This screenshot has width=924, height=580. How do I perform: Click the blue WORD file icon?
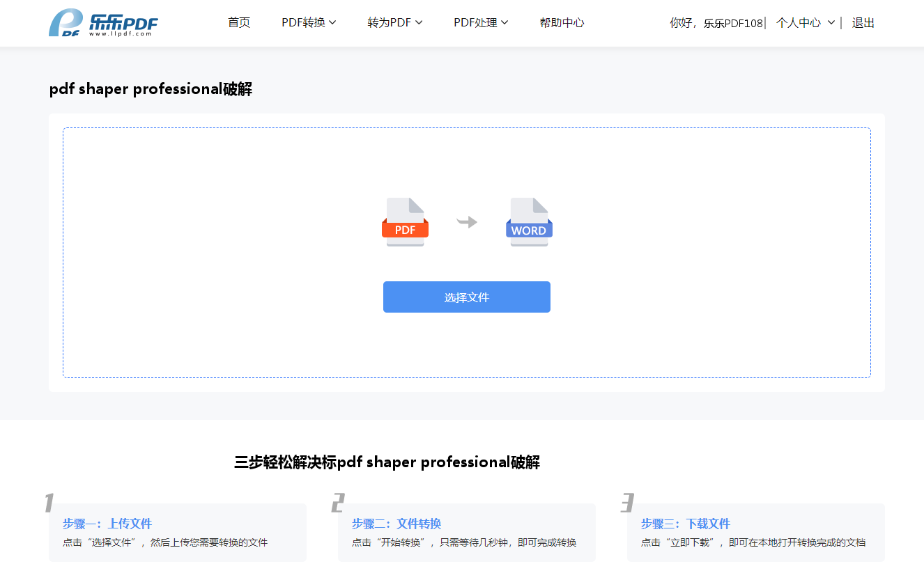529,222
